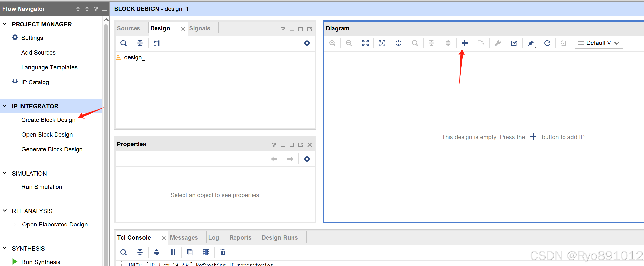Click Pin blocks icon in Diagram toolbar
This screenshot has height=266, width=644.
(x=531, y=43)
